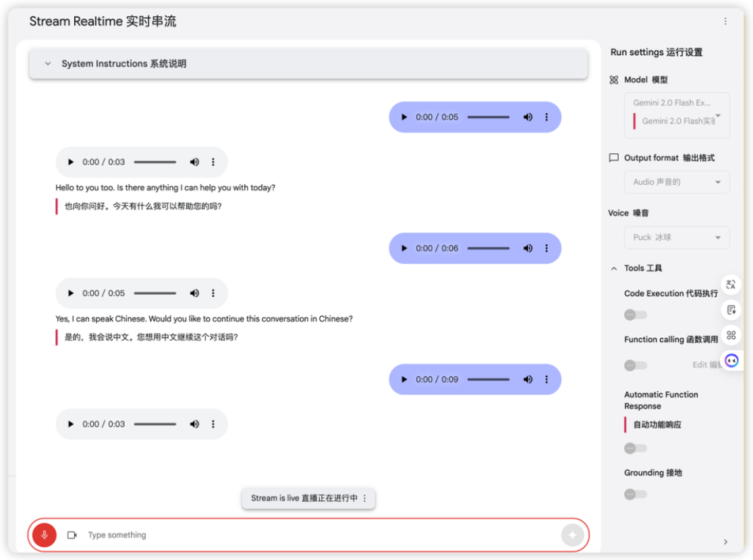
Task: Play the 0:05 blue audio message
Action: [x=404, y=117]
